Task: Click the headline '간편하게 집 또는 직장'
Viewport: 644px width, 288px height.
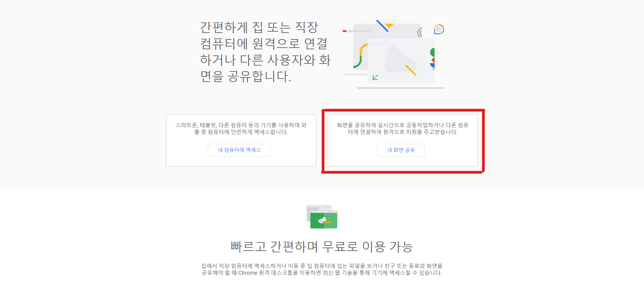Action: (265, 52)
